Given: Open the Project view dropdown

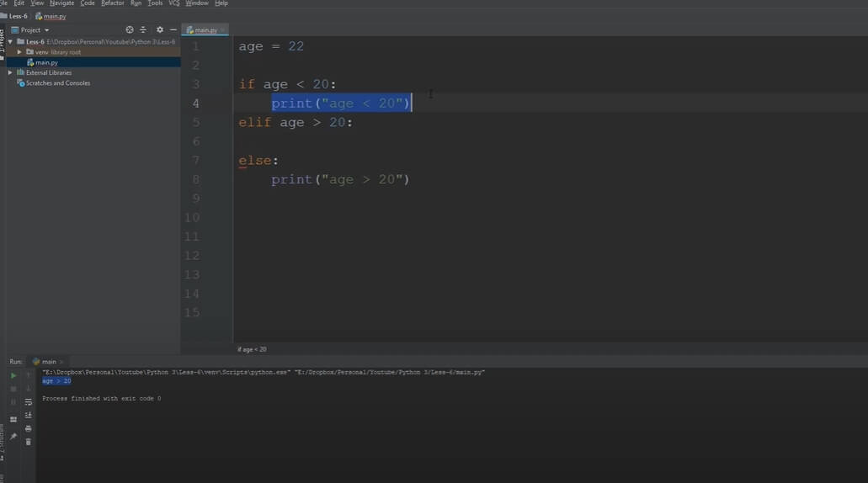Looking at the screenshot, I should (30, 30).
